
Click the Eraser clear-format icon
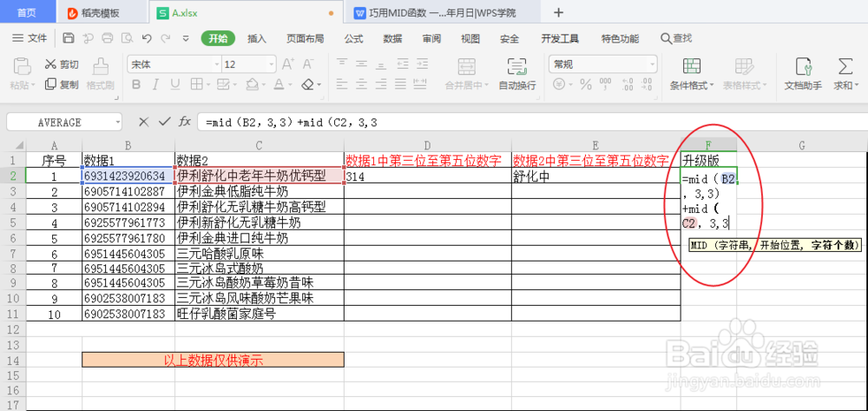(x=308, y=85)
